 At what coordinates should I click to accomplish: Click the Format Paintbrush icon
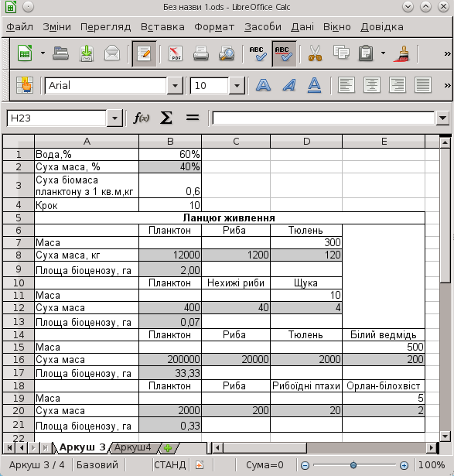point(402,53)
